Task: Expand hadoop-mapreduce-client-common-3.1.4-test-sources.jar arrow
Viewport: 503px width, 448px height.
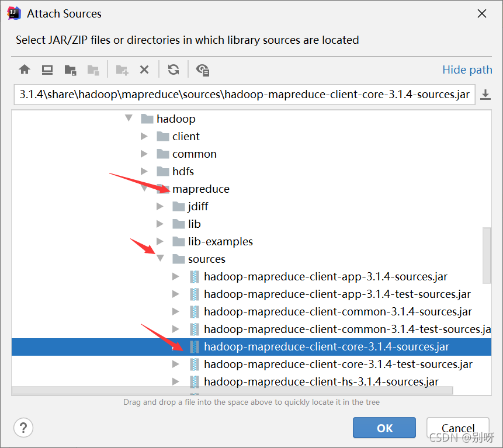Action: pyautogui.click(x=175, y=329)
